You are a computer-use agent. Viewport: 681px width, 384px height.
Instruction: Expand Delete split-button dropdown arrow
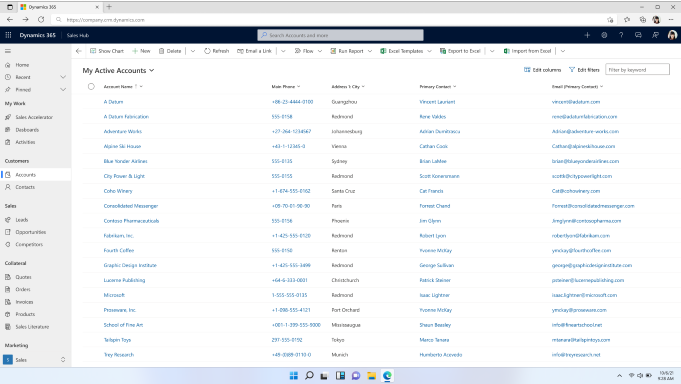click(x=193, y=51)
